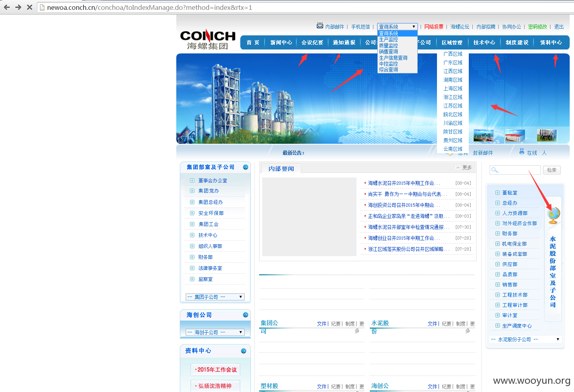Click the online user icon beside 在线
This screenshot has width=574, height=392.
[x=522, y=151]
